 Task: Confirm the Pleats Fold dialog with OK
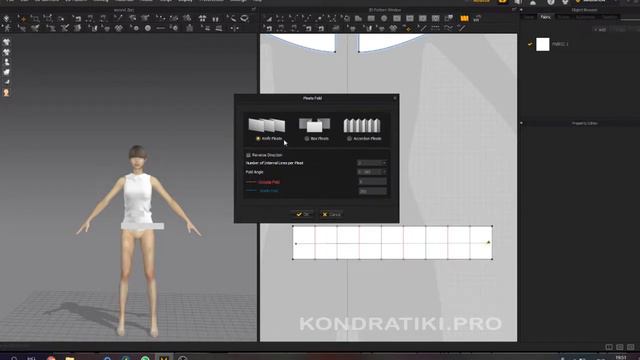pyautogui.click(x=303, y=214)
